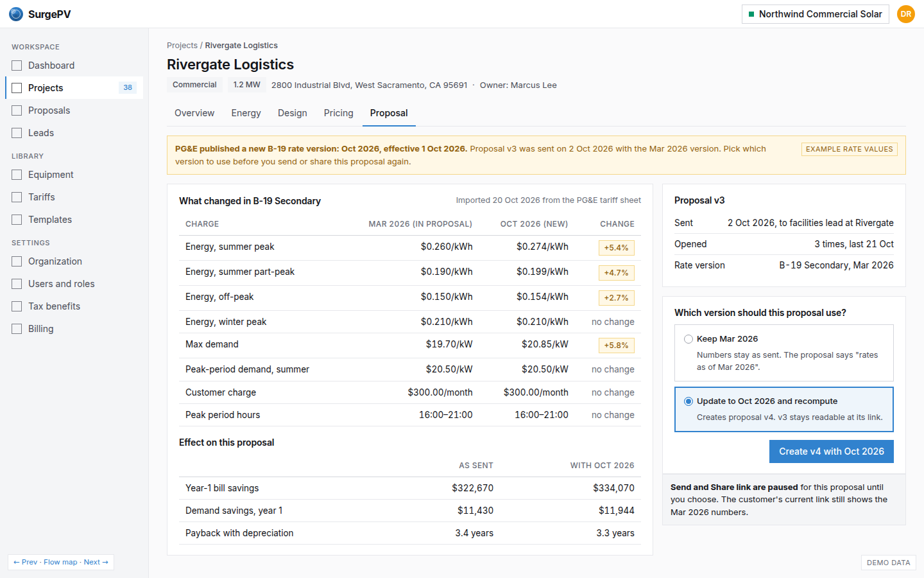Click the Example Rate Values badge

(850, 149)
